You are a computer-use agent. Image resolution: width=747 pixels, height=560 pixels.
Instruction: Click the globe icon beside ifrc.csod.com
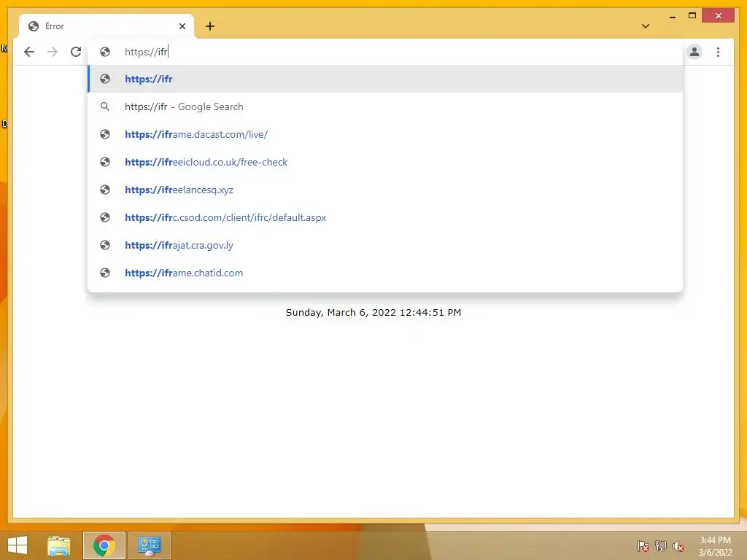(105, 217)
